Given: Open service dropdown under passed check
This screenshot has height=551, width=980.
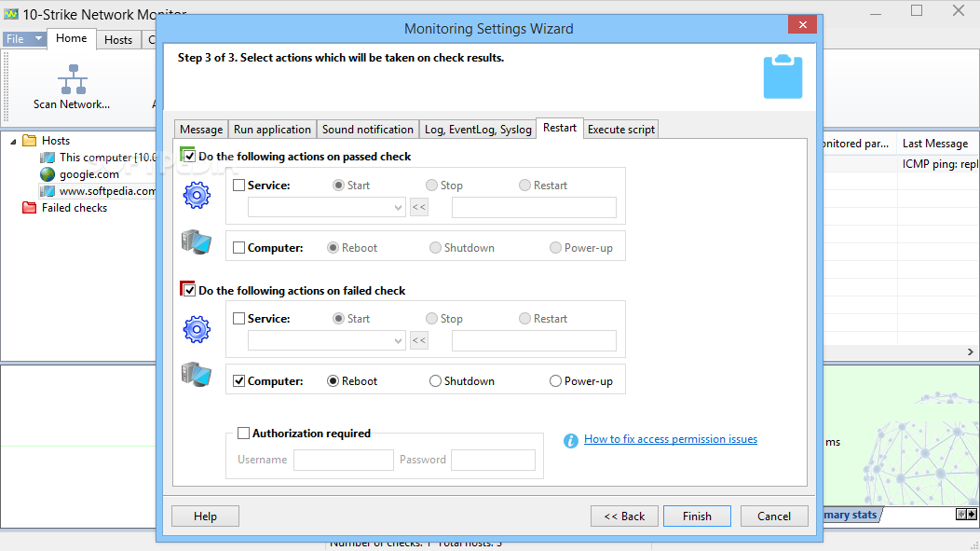Looking at the screenshot, I should click(398, 208).
